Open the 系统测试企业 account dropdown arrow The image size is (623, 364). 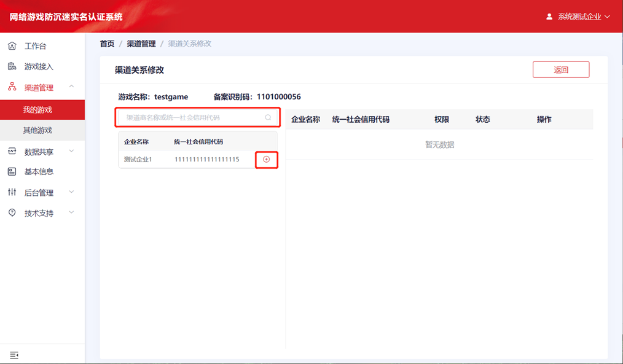607,17
